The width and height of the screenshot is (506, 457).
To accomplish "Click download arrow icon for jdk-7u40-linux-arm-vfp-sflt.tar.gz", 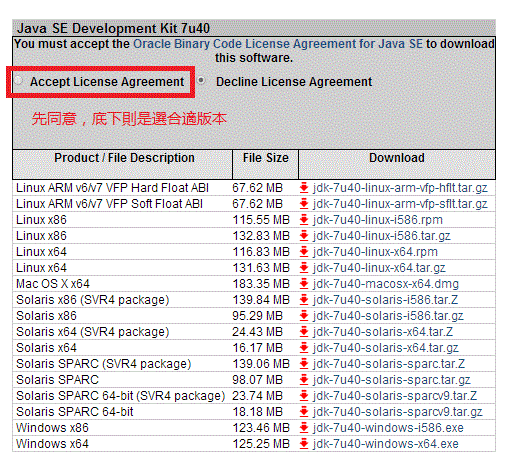I will point(304,204).
